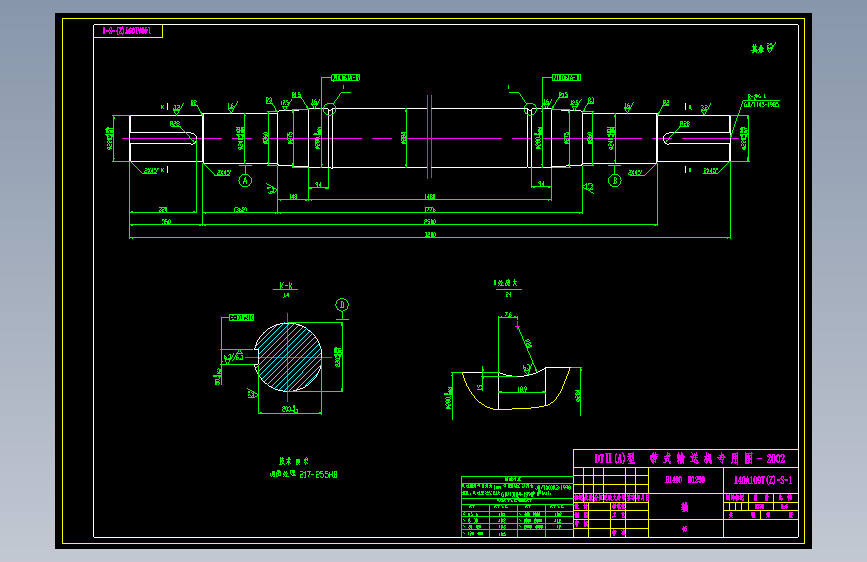Click the datum B circle marker
Viewport: 867px width, 562px height.
[x=614, y=180]
